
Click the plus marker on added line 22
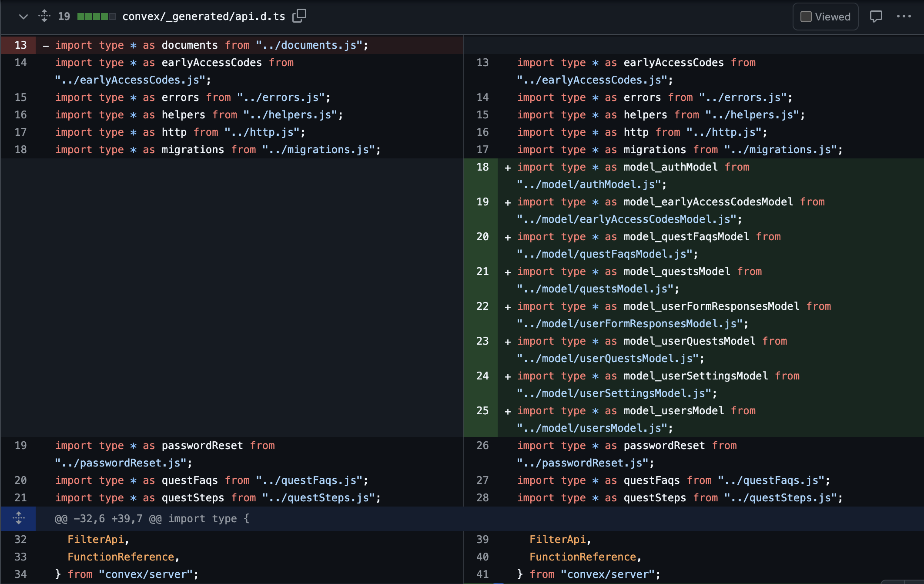[x=507, y=307]
